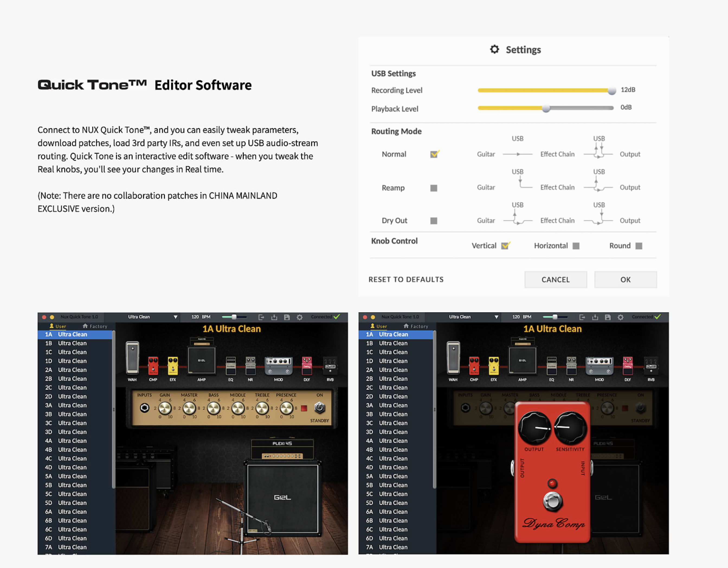The image size is (728, 568).
Task: Click import icon in right editor toolbar
Action: pos(595,317)
